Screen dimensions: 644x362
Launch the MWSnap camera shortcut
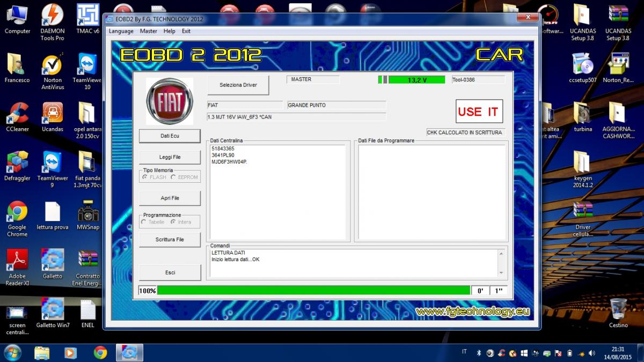pyautogui.click(x=88, y=216)
